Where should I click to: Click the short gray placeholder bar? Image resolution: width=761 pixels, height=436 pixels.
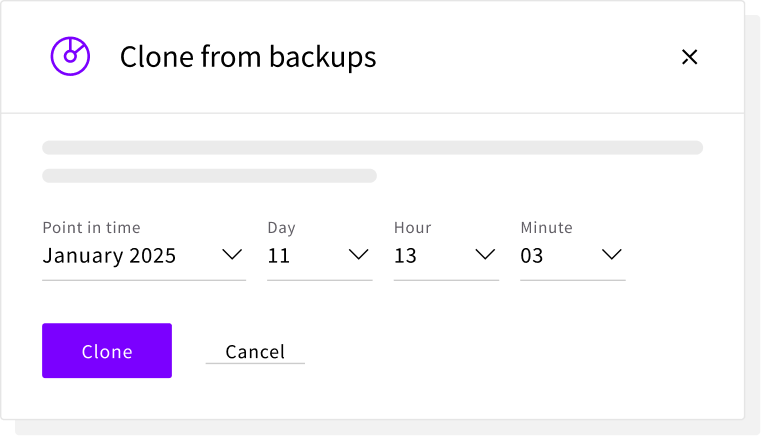coord(209,176)
